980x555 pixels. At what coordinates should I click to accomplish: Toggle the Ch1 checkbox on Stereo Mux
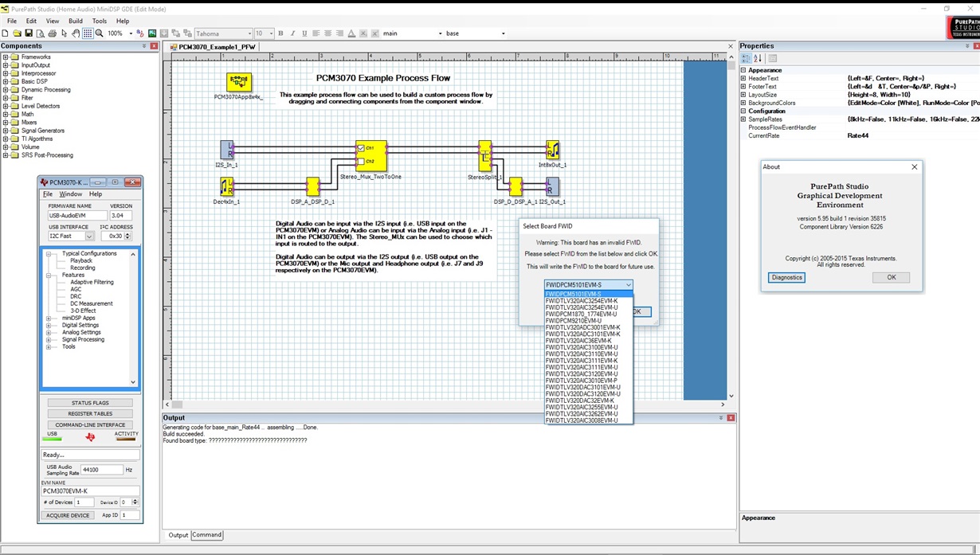pyautogui.click(x=361, y=148)
